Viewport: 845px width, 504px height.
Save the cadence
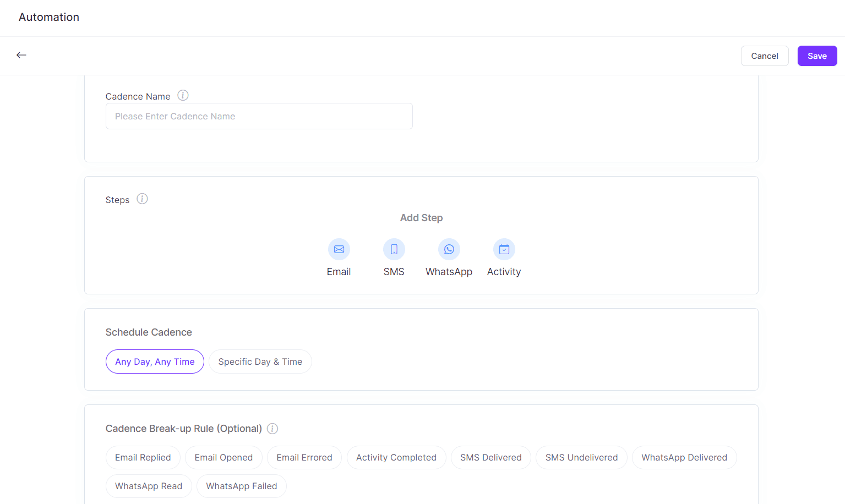pyautogui.click(x=817, y=56)
